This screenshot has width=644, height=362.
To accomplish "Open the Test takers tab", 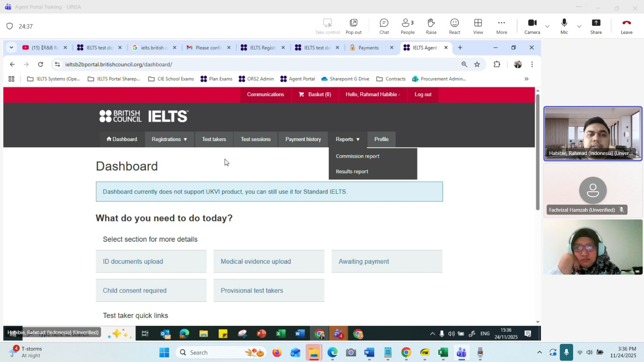I will pos(214,139).
